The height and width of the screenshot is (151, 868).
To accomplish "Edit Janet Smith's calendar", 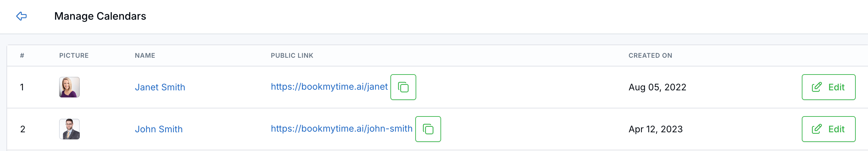I will [828, 87].
